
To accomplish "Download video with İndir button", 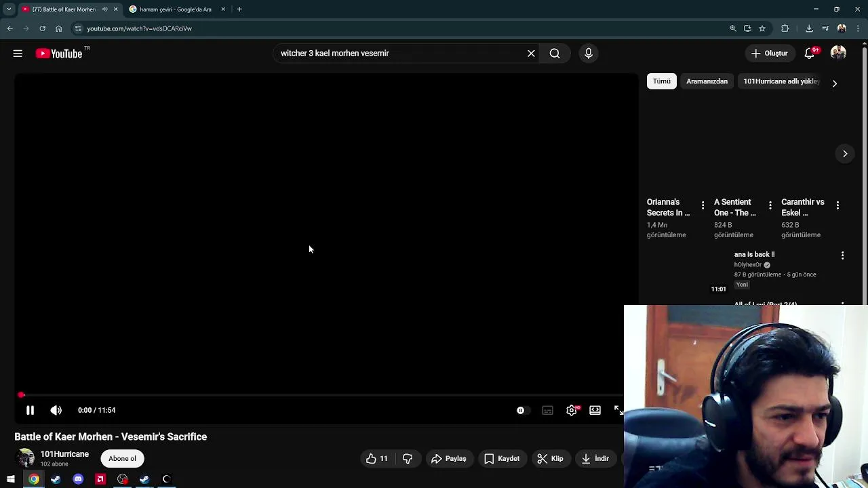I will coord(595,459).
